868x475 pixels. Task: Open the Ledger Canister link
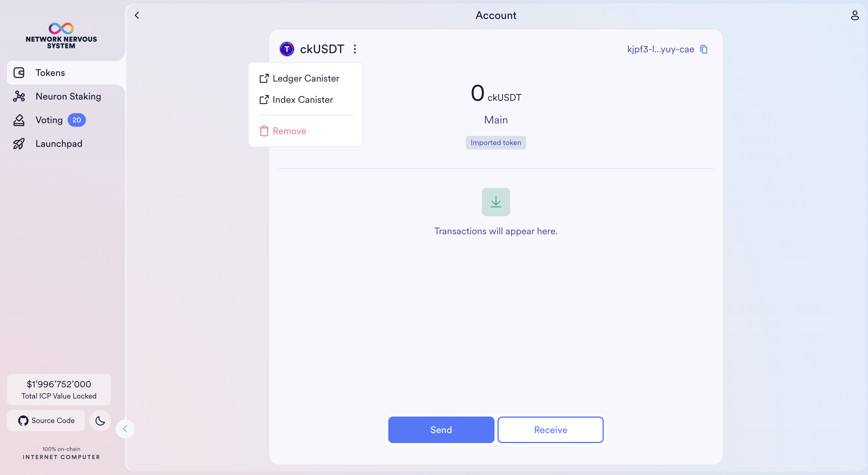306,78
